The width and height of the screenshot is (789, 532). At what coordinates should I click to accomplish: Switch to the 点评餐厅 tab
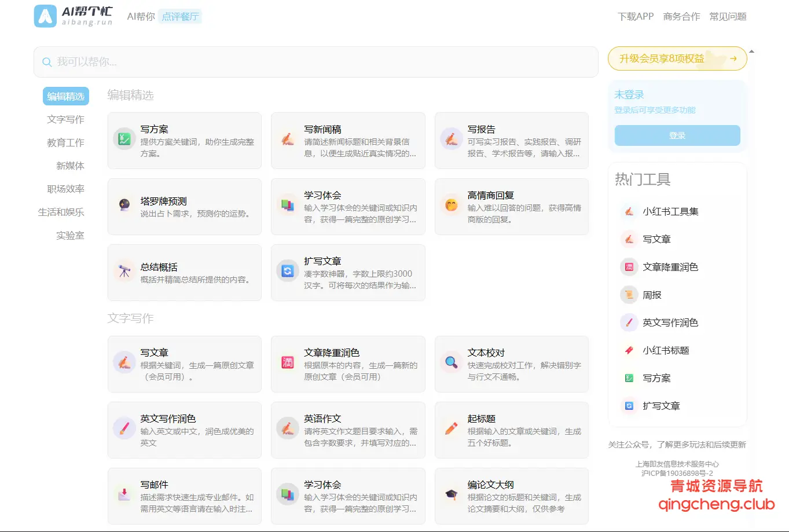tap(180, 17)
